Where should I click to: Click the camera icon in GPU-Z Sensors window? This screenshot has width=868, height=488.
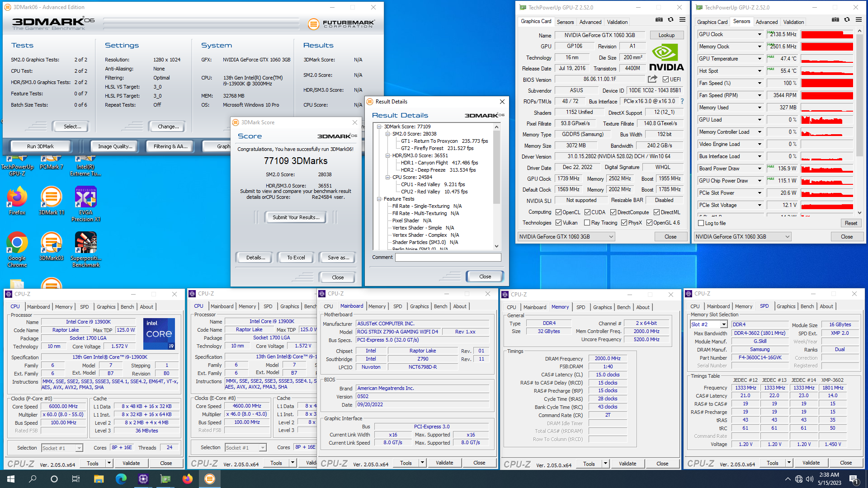[835, 20]
